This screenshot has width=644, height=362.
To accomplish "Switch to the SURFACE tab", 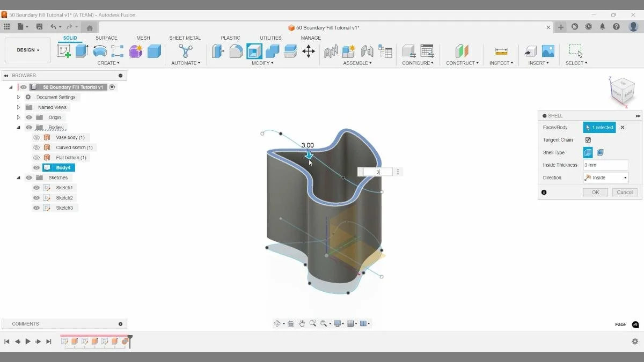I will pos(106,38).
